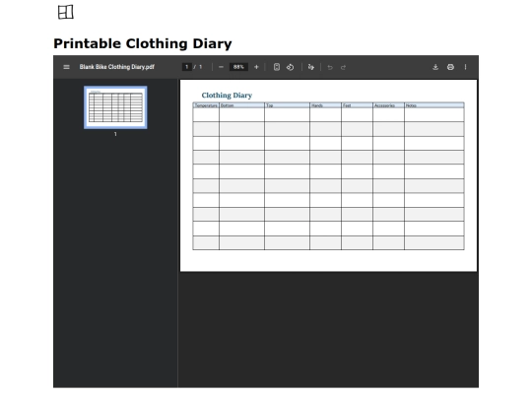532x399 pixels.
Task: Click the Top column header
Action: [287, 105]
